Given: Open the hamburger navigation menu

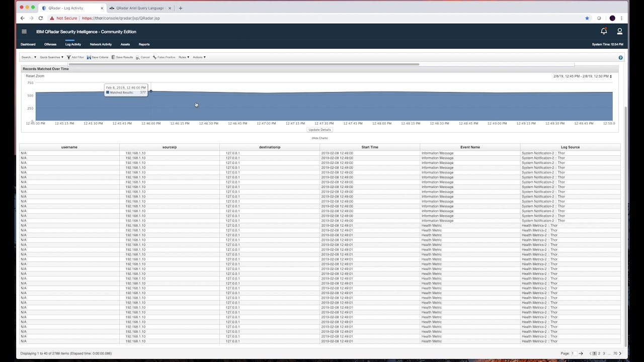Looking at the screenshot, I should click(24, 32).
